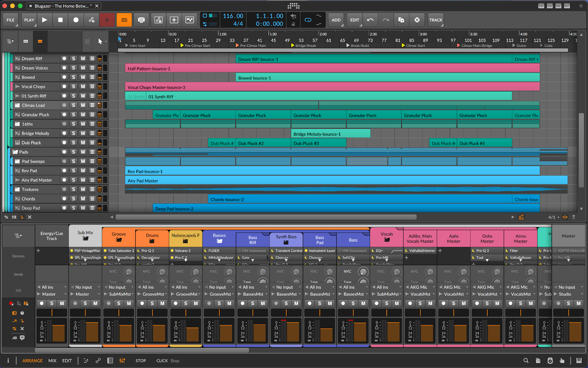This screenshot has height=368, width=588.
Task: Mute the Vocal Chops track
Action: [83, 87]
